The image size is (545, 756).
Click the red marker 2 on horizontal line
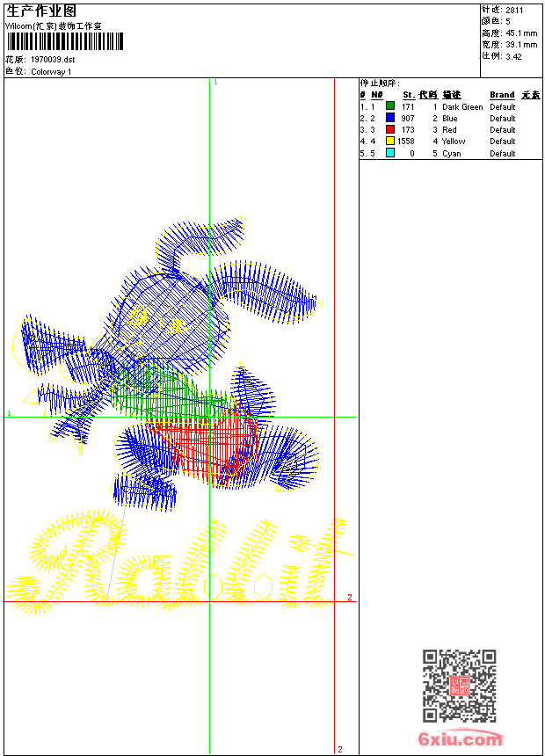(350, 598)
